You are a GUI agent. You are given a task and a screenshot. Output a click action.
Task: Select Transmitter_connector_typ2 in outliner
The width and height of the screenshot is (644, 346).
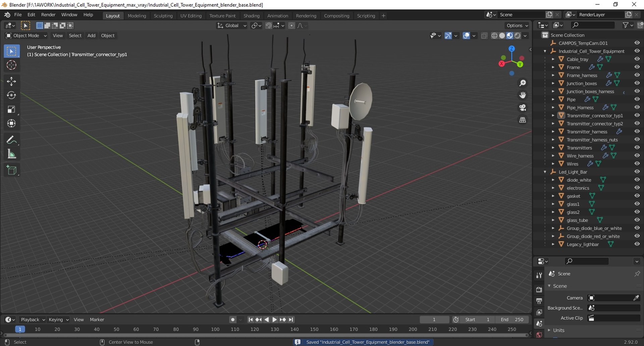click(594, 124)
